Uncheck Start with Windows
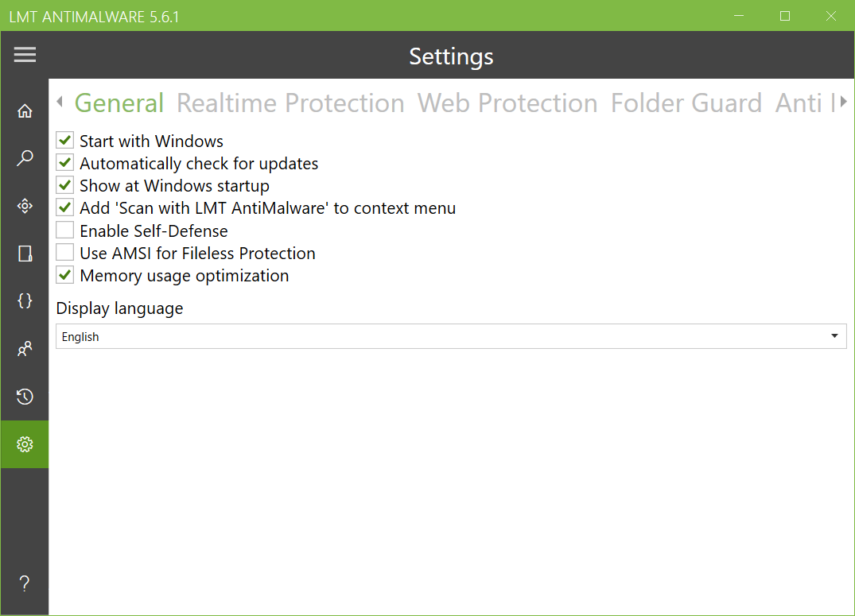This screenshot has width=855, height=616. click(65, 141)
